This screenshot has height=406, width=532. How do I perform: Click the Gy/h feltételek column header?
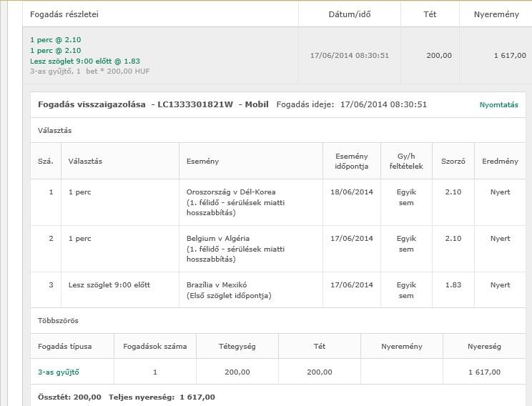click(x=406, y=161)
